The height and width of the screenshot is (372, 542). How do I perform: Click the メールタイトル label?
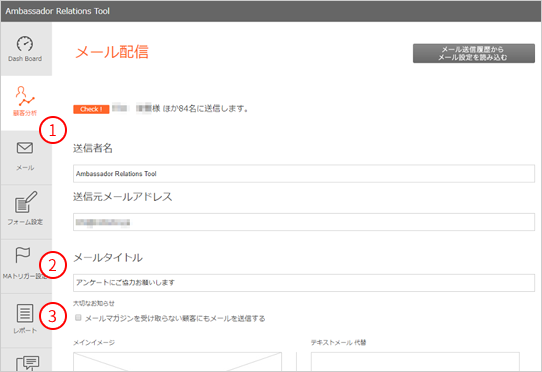[108, 258]
